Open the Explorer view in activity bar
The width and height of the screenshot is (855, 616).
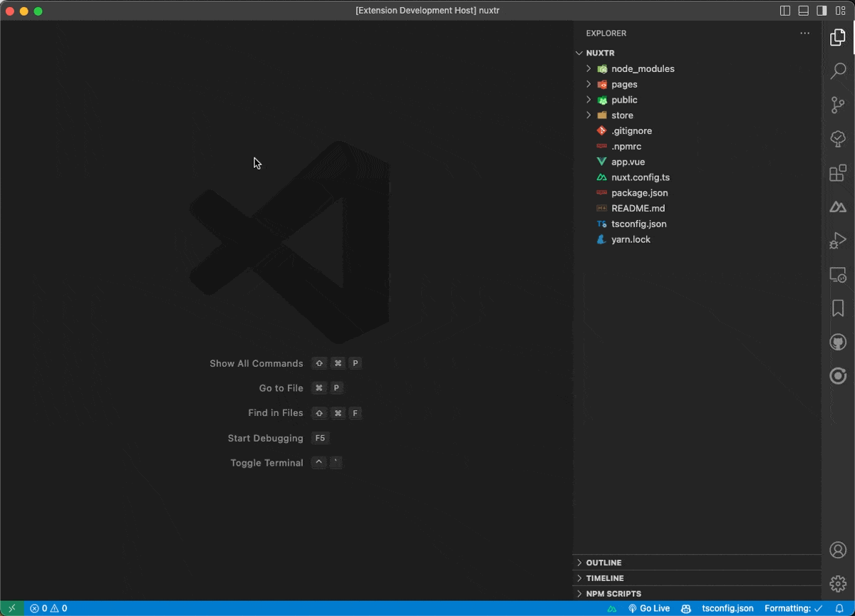(x=838, y=38)
